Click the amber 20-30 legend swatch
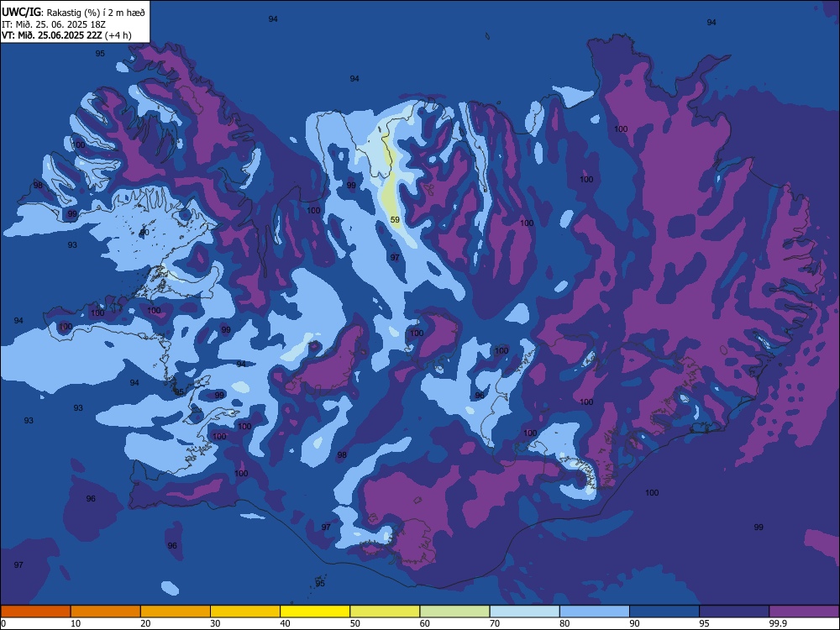 [176, 612]
